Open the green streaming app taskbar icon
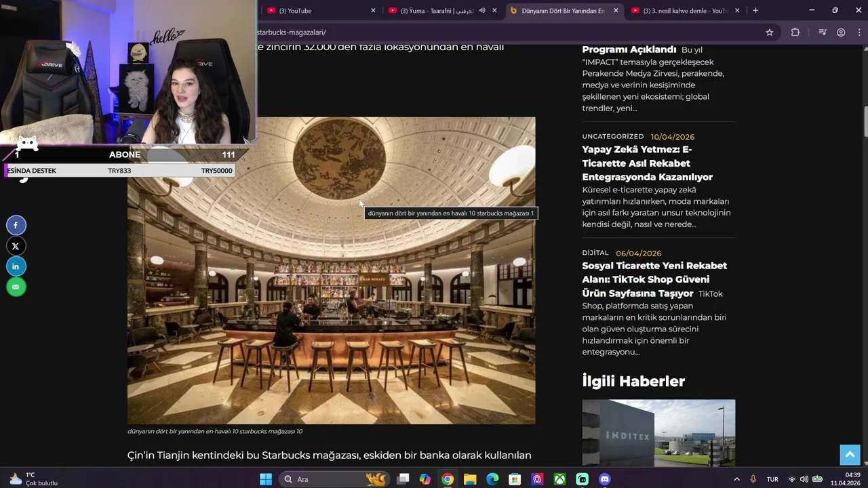 tap(582, 479)
